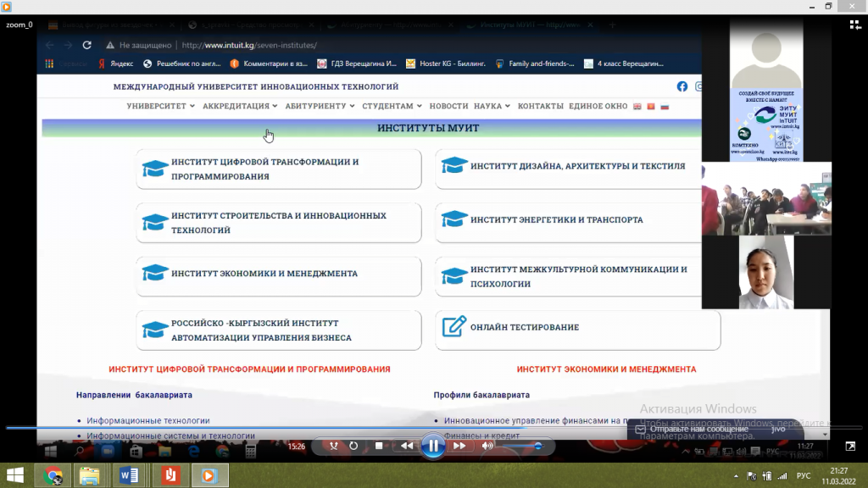This screenshot has height=488, width=868.
Task: Toggle shuffle mode in the player
Action: (x=333, y=446)
